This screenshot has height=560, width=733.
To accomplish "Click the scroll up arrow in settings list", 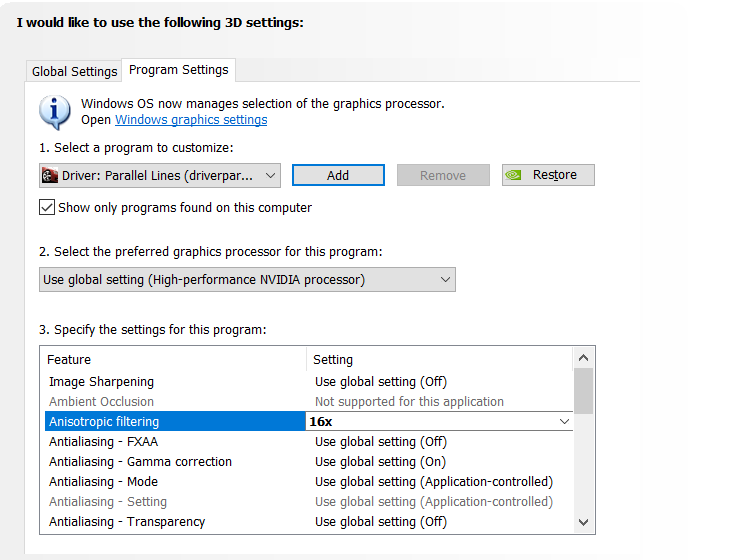I will coord(584,357).
